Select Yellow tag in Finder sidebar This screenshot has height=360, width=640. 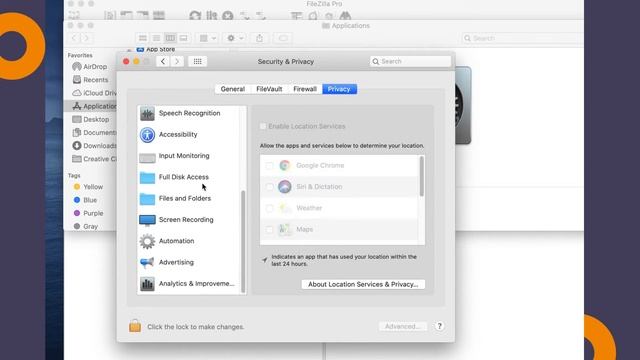coord(89,187)
